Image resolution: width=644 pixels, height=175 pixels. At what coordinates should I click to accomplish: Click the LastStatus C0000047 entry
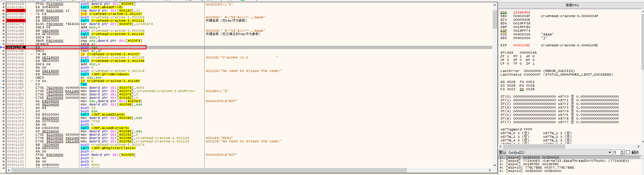(x=557, y=75)
